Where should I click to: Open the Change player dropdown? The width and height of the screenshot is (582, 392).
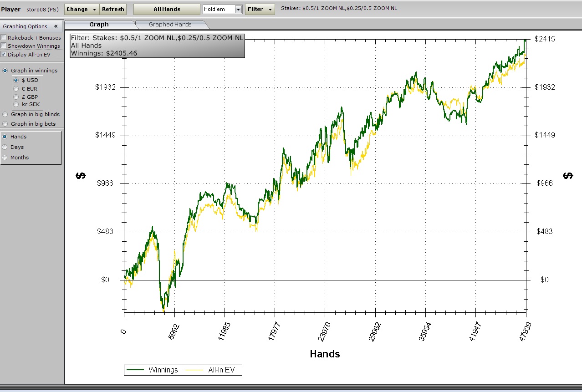[x=82, y=9]
